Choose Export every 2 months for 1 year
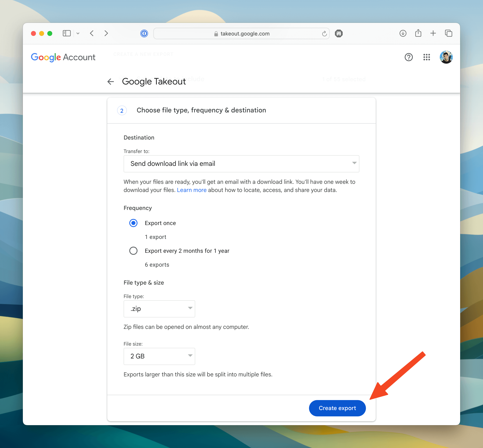This screenshot has width=483, height=448. point(133,251)
